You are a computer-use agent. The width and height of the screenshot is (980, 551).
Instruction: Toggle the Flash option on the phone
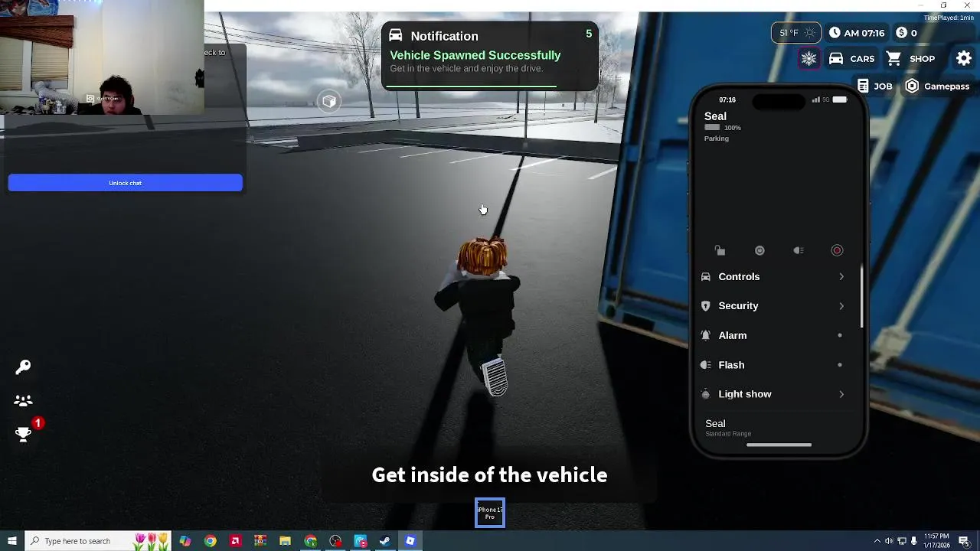[x=774, y=365]
